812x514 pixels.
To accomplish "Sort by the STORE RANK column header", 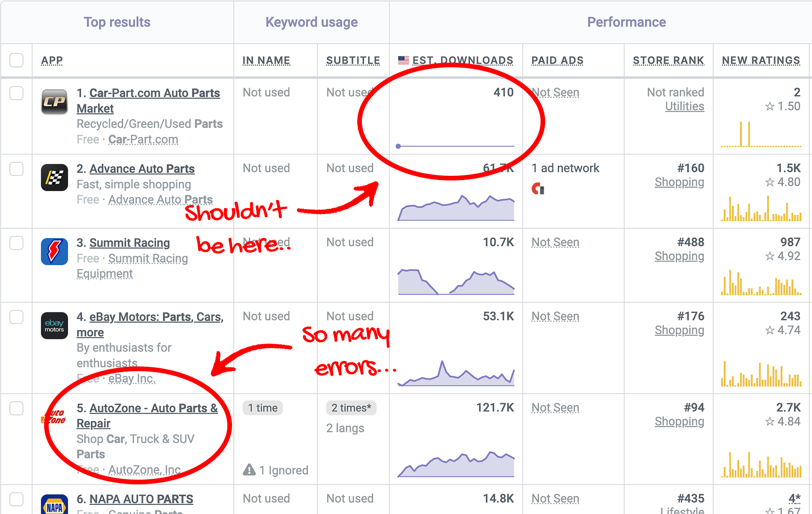I will (x=669, y=60).
